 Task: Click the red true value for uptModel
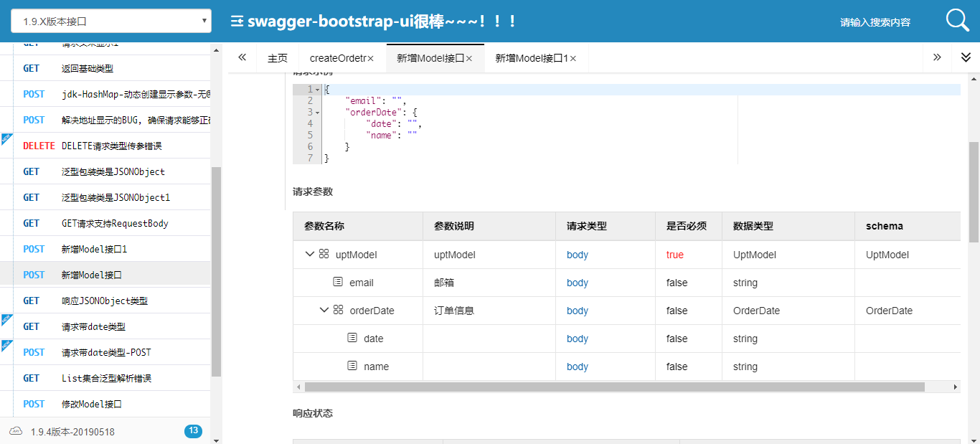point(675,255)
